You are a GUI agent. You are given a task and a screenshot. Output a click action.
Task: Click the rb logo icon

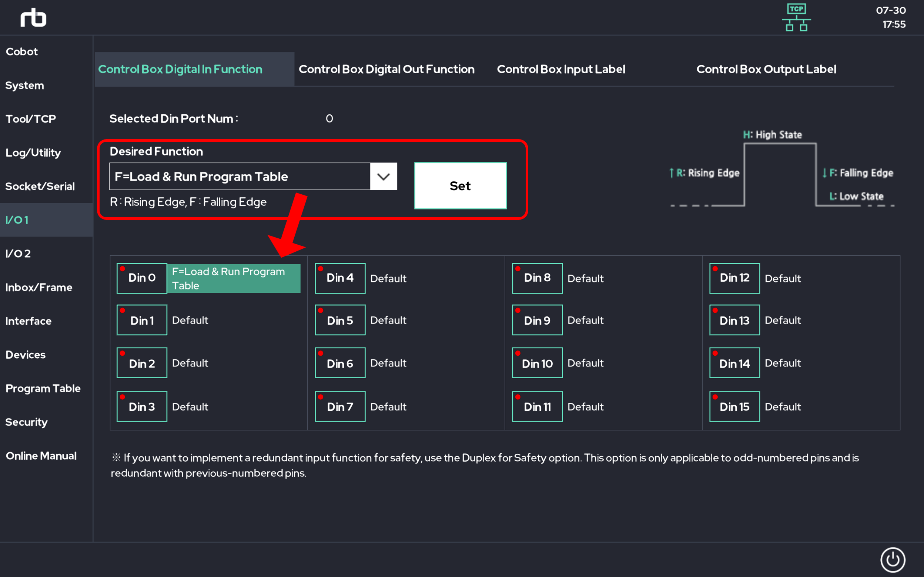(x=33, y=17)
